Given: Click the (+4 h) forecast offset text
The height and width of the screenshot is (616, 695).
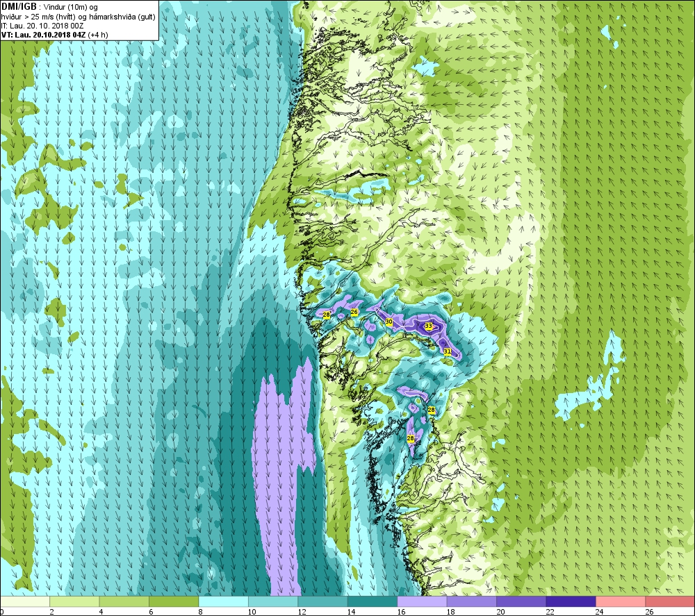Looking at the screenshot, I should pos(98,35).
